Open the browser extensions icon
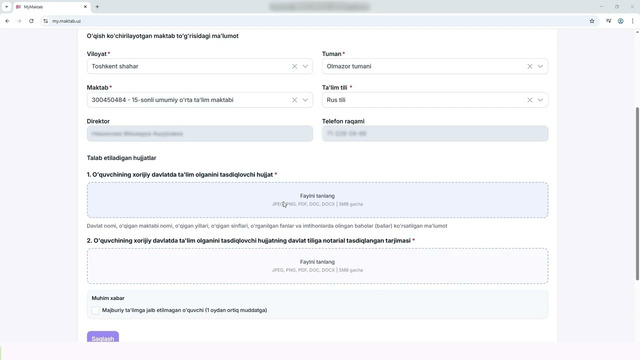 tap(609, 21)
